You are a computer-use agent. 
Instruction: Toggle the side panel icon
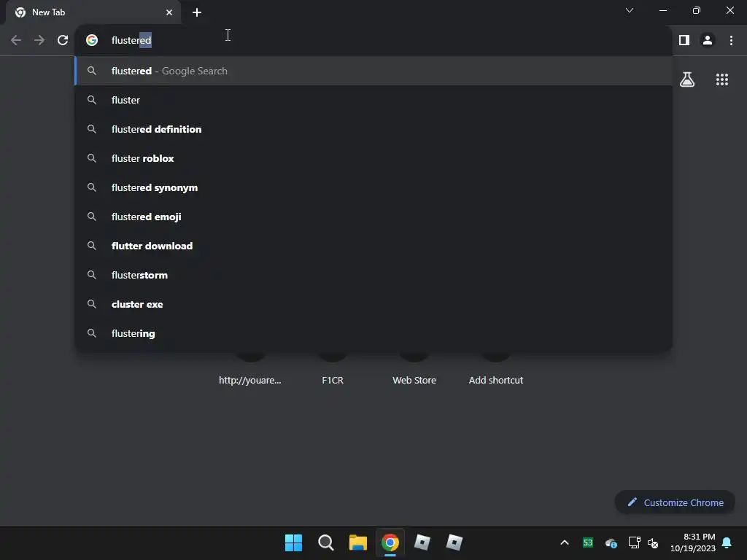684,40
